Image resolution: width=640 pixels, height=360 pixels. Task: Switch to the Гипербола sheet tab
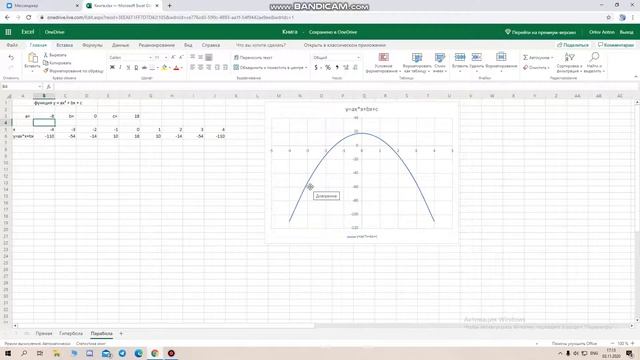click(71, 333)
